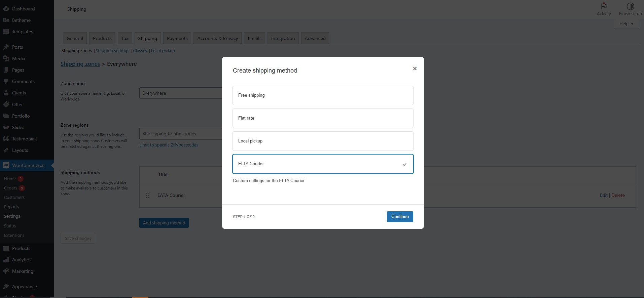Switch to the Payments tab
Screen dimensions: 644x298
(177, 38)
